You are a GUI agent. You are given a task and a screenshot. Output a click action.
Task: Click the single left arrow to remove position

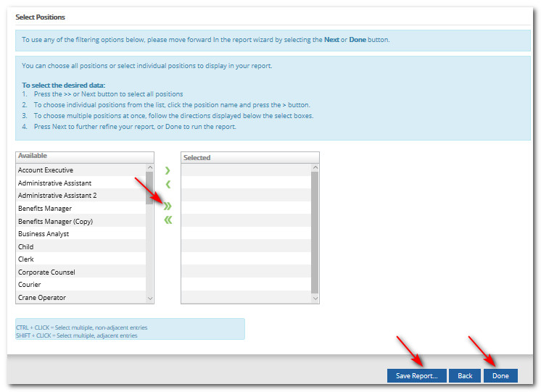pyautogui.click(x=168, y=184)
